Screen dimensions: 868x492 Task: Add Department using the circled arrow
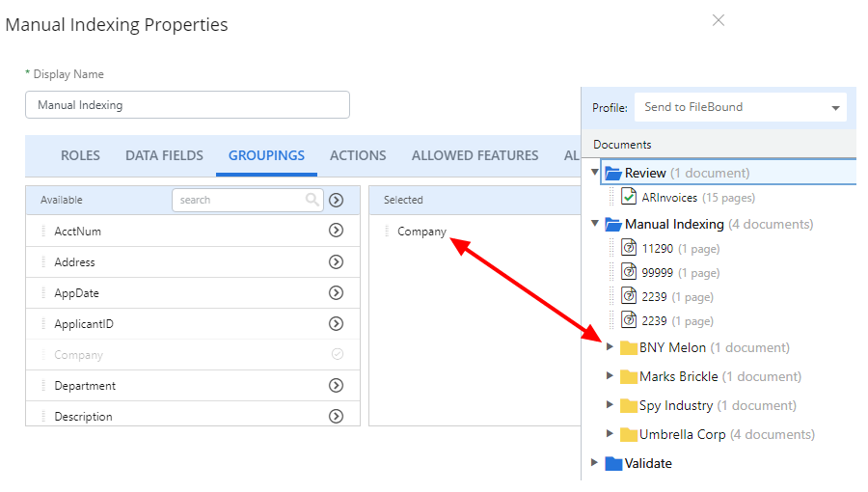click(336, 386)
